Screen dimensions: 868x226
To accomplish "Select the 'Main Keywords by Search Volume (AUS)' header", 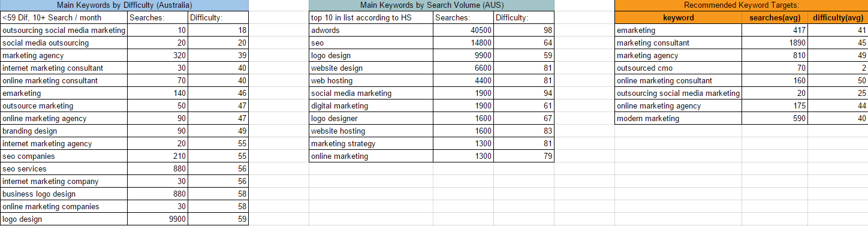I will [432, 5].
